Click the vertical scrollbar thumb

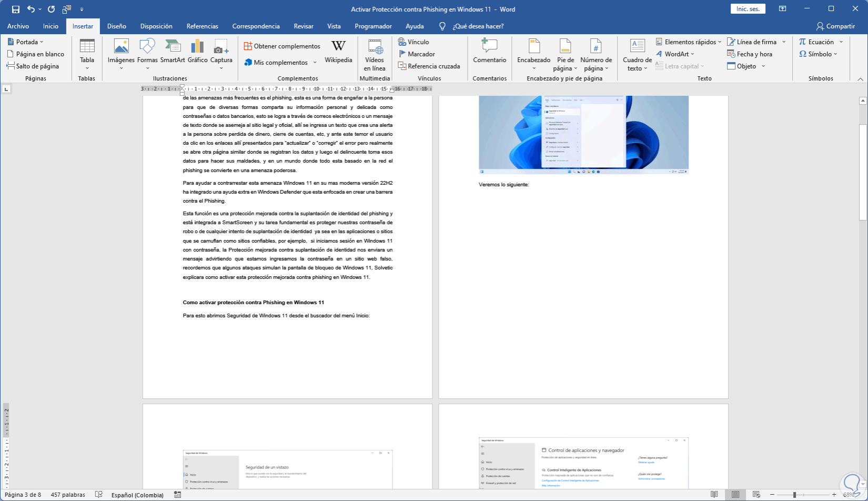863,172
